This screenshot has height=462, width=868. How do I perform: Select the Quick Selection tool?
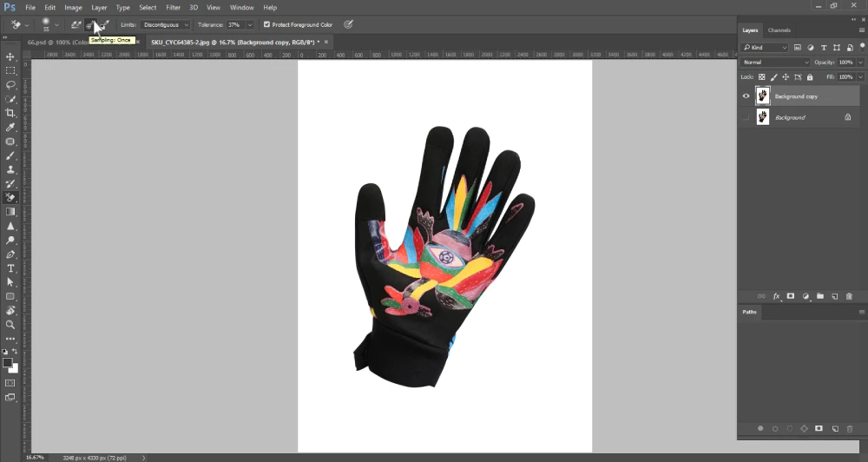point(10,99)
